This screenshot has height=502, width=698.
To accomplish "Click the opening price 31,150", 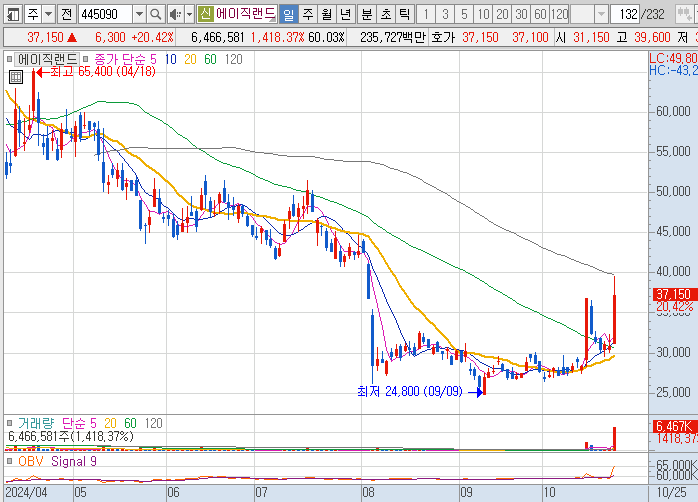I will 591,37.
